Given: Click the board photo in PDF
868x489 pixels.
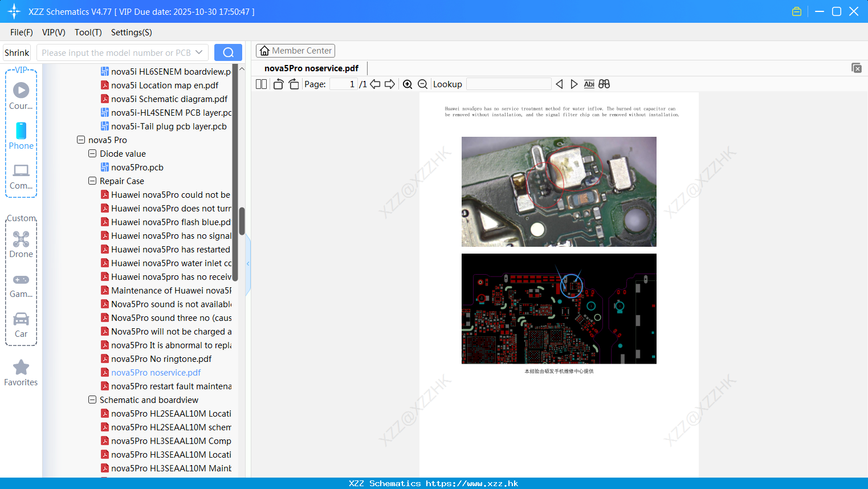Looking at the screenshot, I should coord(559,191).
